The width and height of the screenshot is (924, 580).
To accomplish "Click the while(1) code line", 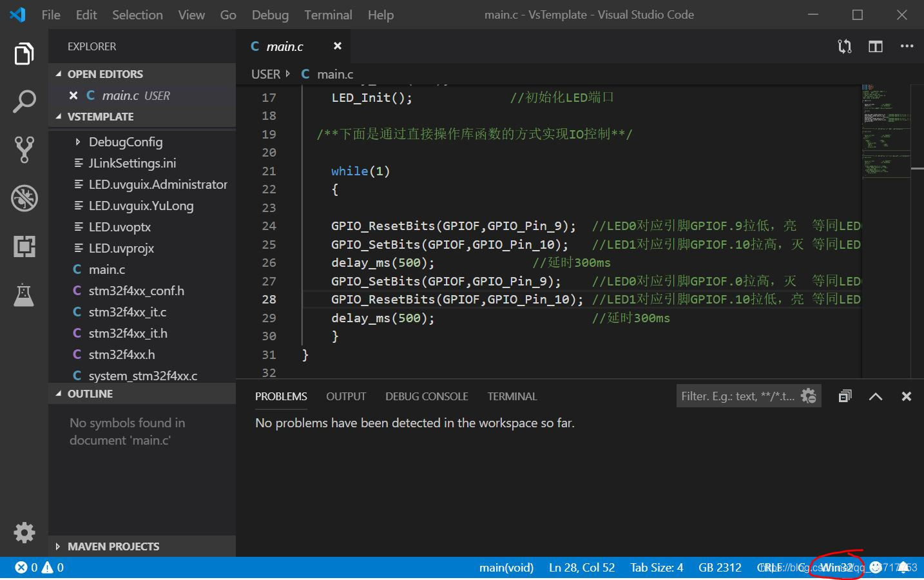I will [x=360, y=171].
